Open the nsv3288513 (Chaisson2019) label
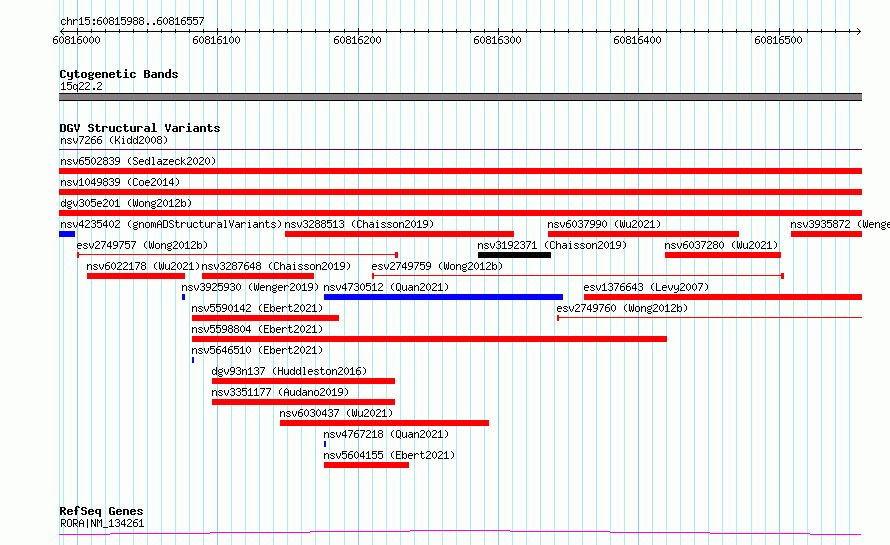The width and height of the screenshot is (890, 545). click(x=359, y=224)
